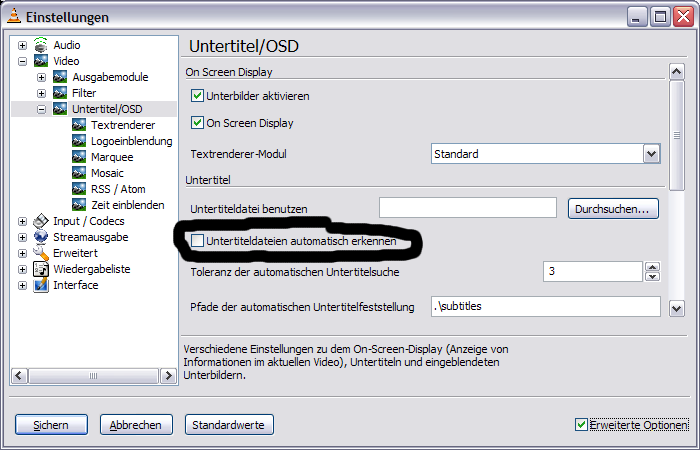Click the Wiedergabeliste icon
The width and height of the screenshot is (700, 450).
(x=41, y=269)
